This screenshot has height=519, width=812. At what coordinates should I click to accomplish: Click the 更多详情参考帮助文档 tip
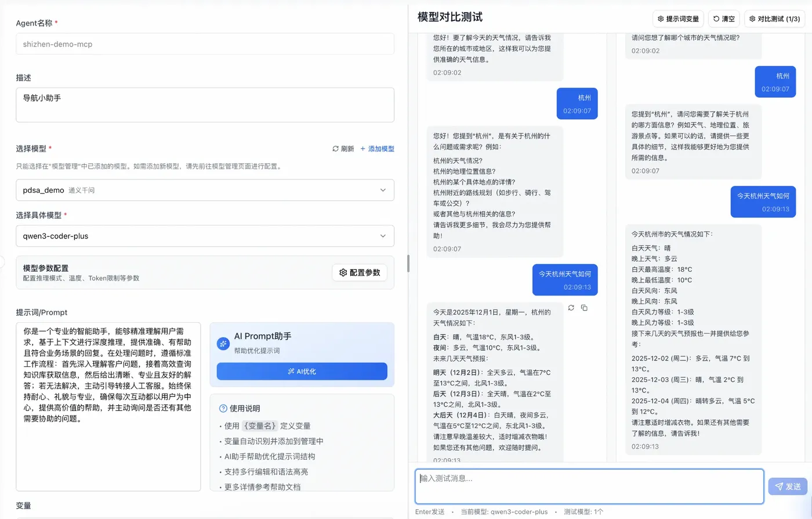pyautogui.click(x=262, y=487)
